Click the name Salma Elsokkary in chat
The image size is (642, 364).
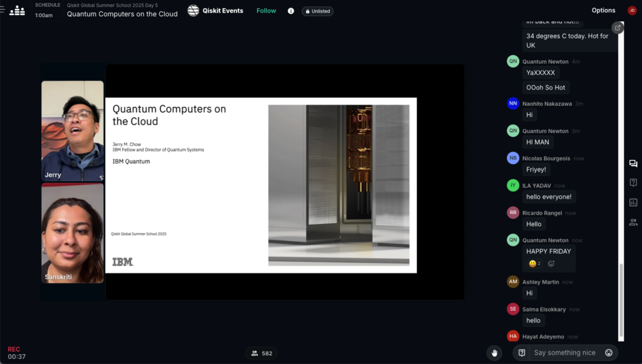point(544,309)
